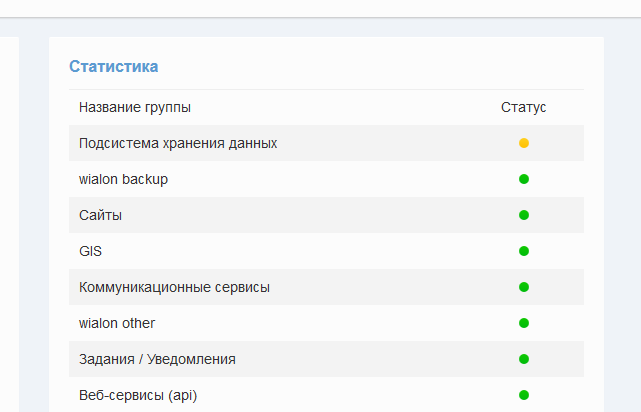Open the Сайты group row
Viewport: 641px width, 412px height.
coord(101,215)
